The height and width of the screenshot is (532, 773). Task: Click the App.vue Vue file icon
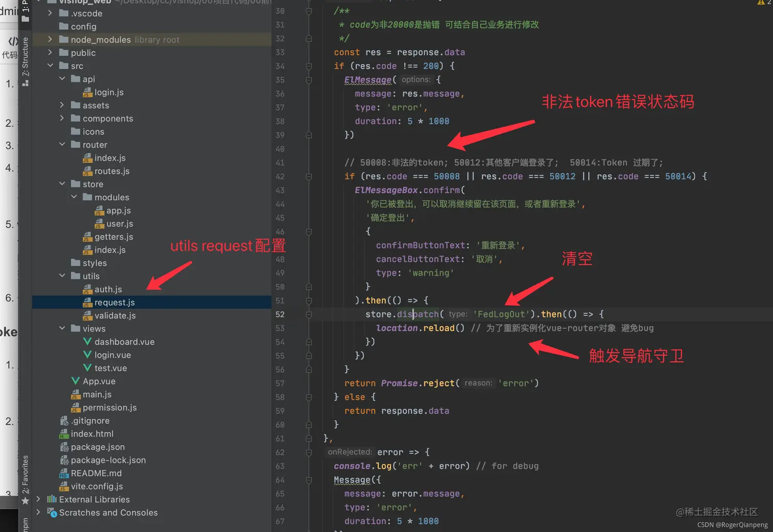(x=76, y=381)
